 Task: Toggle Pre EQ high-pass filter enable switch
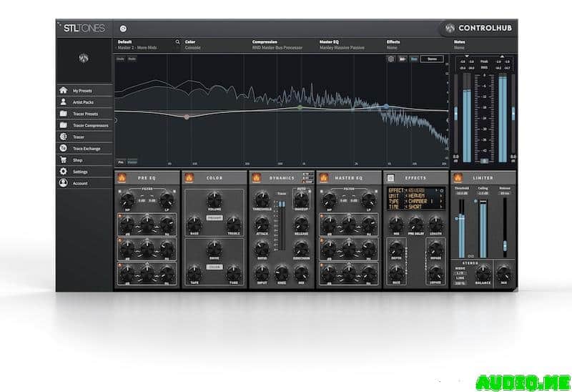click(x=119, y=191)
